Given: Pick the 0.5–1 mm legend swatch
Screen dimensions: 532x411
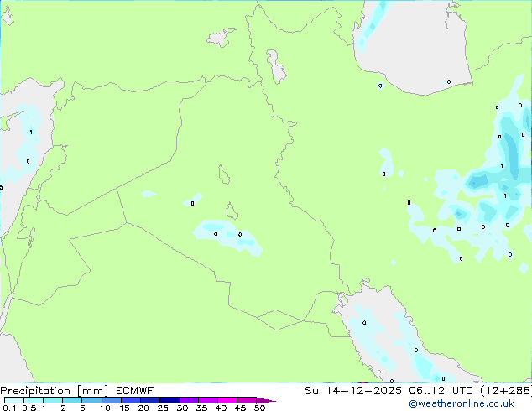Looking at the screenshot, I should (x=34, y=400).
